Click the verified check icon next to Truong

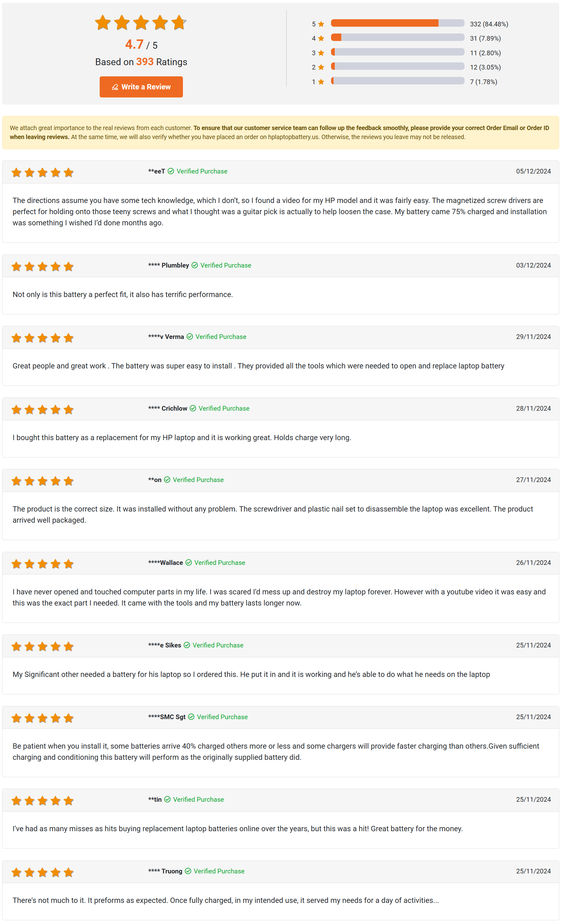tap(188, 871)
